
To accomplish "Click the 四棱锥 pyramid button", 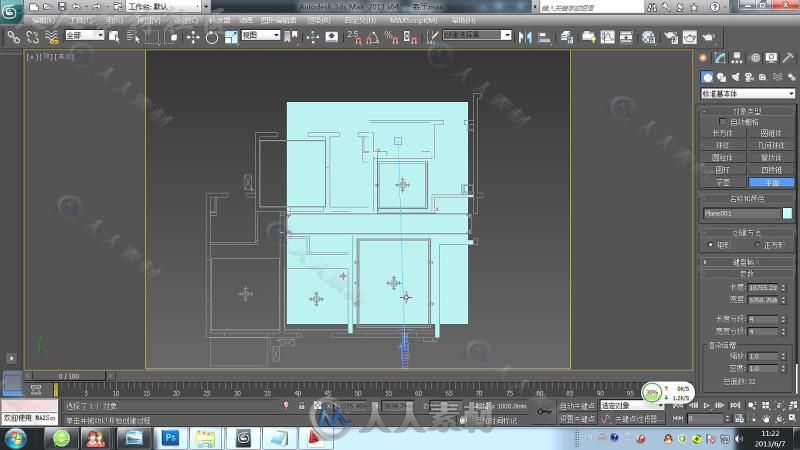I will pyautogui.click(x=771, y=170).
